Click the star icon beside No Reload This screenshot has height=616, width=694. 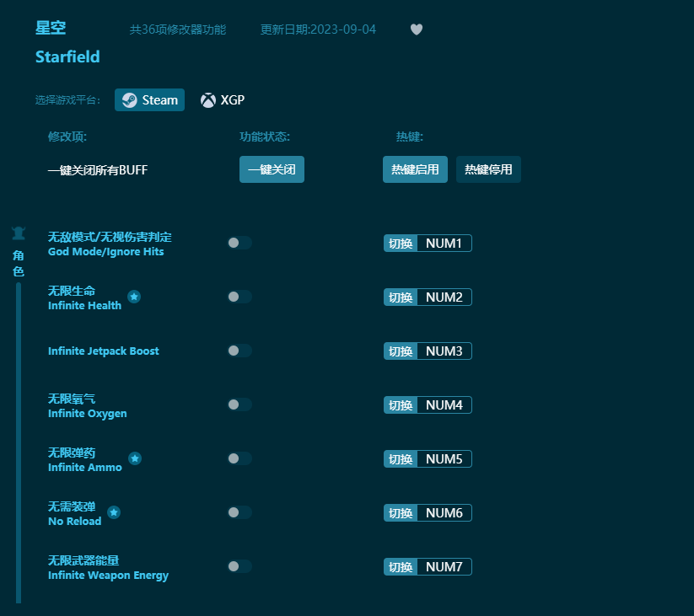[x=114, y=512]
